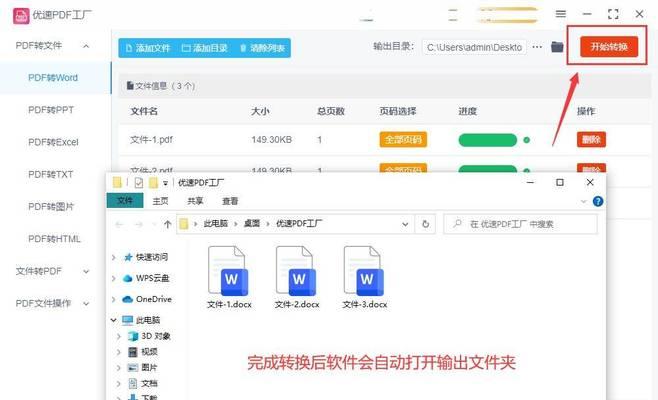Click the Explorer help question mark icon
This screenshot has width=658, height=400.
click(598, 201)
